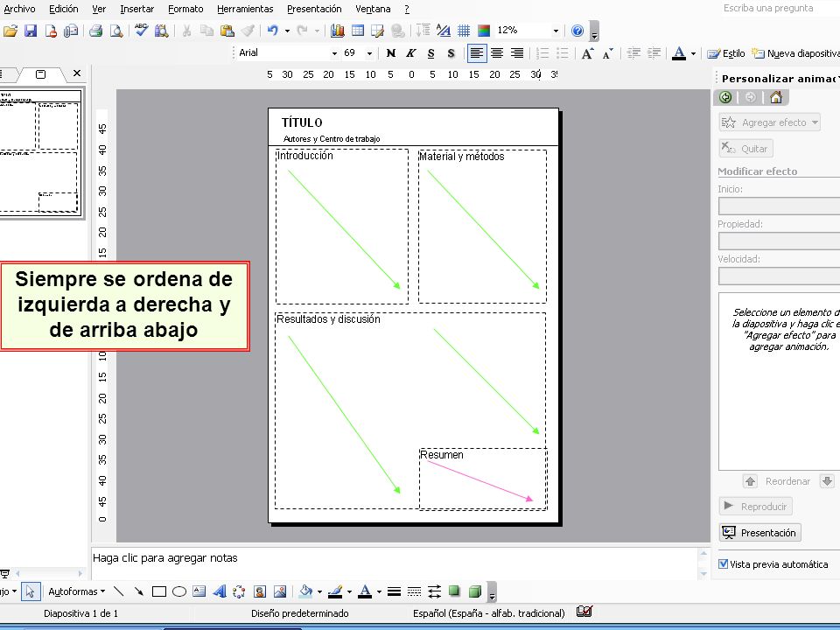Screen dimensions: 840x630
Task: Apply the line color brush swatch
Action: 335,591
